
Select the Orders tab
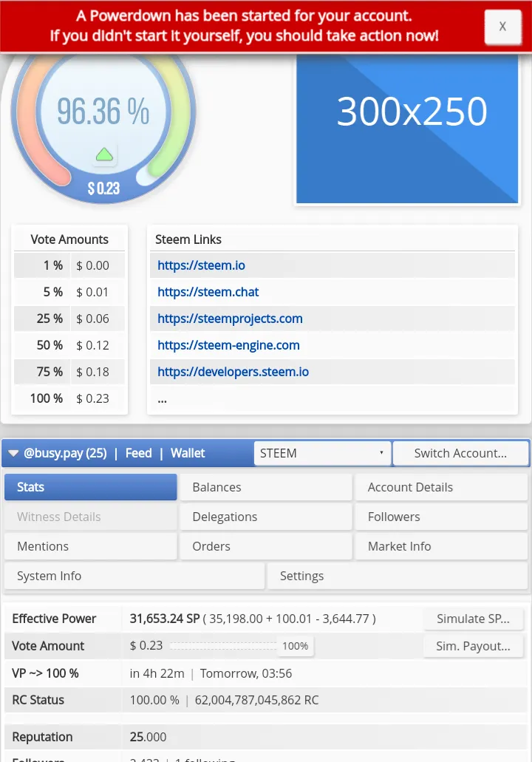coord(266,546)
